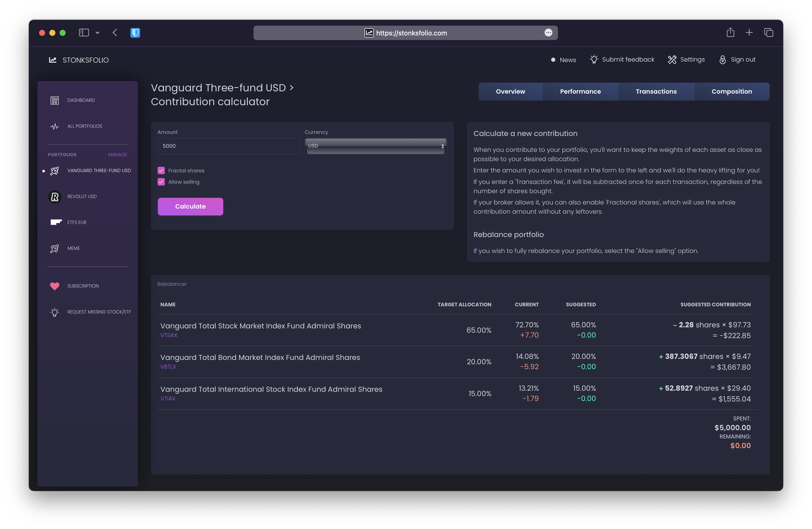
Task: Click the Suggested Contribution column header
Action: (716, 305)
